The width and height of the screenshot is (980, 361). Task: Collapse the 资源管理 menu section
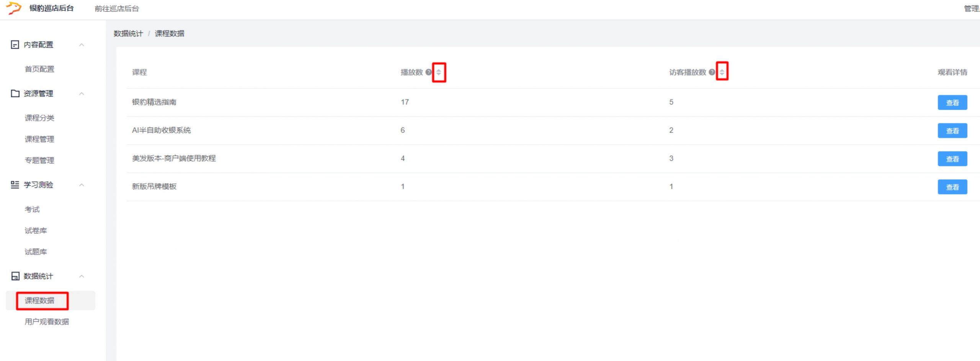[x=82, y=93]
